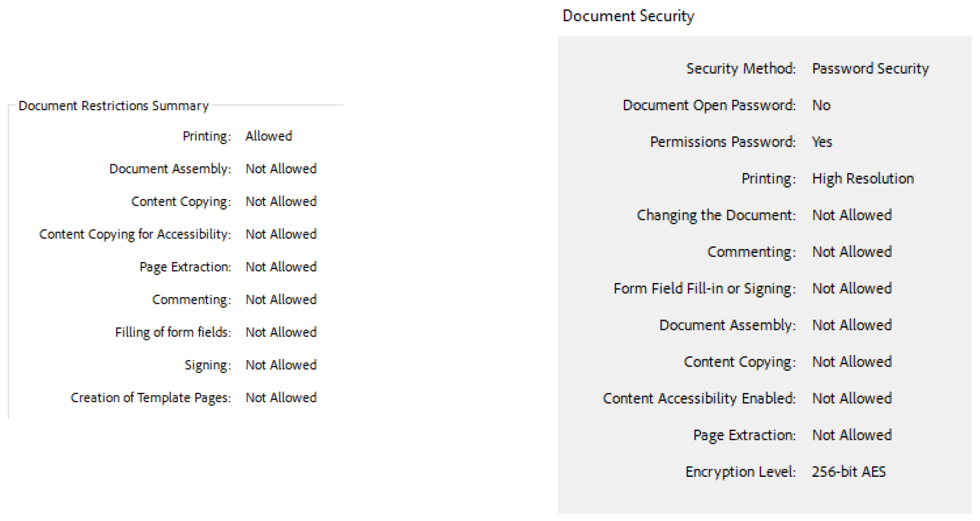Image resolution: width=980 pixels, height=521 pixels.
Task: Click the No value for Document Open Password
Action: coord(821,105)
